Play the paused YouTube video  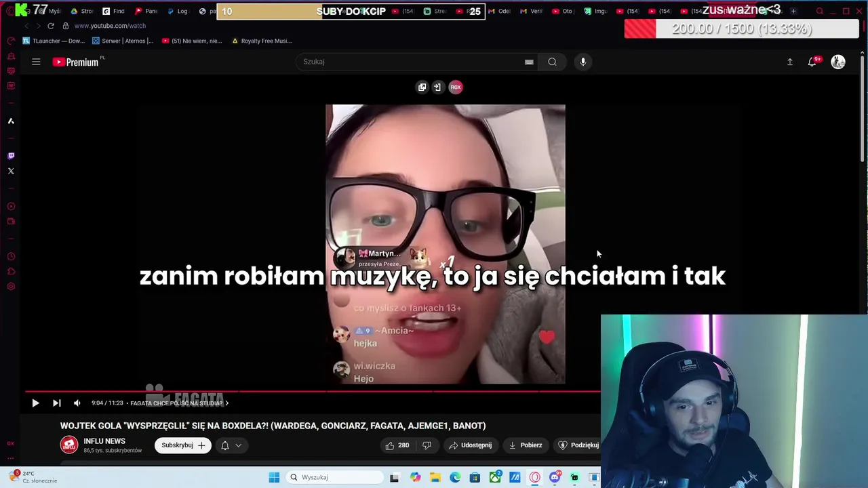[x=35, y=403]
